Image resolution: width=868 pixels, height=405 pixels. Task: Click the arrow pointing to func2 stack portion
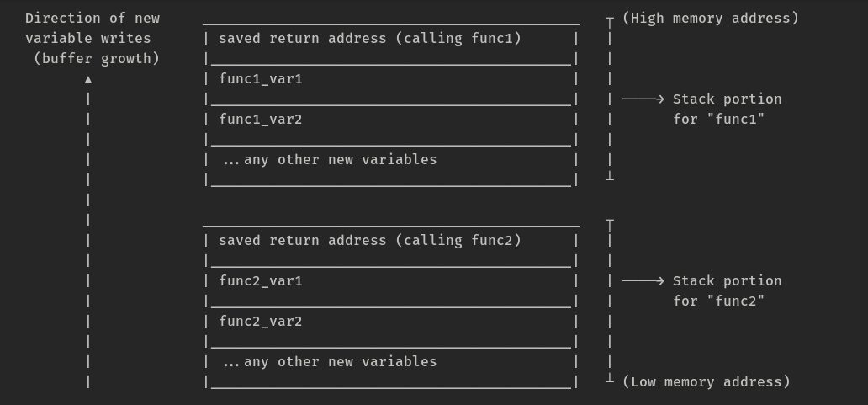(x=643, y=281)
